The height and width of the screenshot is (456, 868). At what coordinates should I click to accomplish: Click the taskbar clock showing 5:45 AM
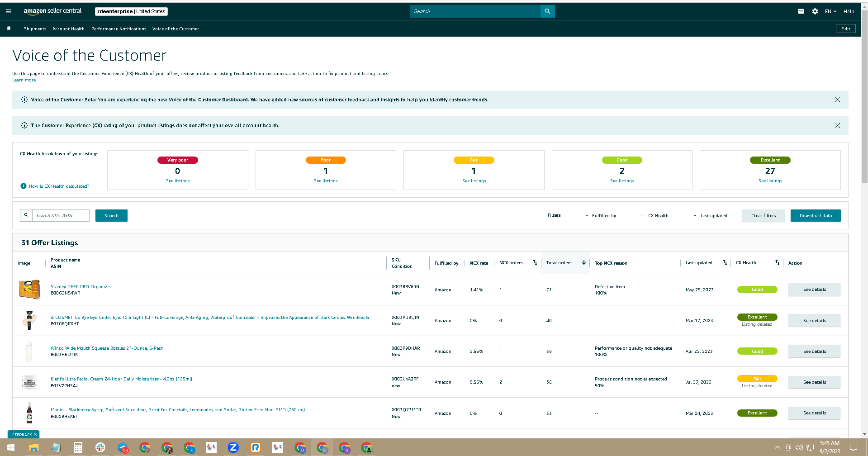[x=830, y=447]
